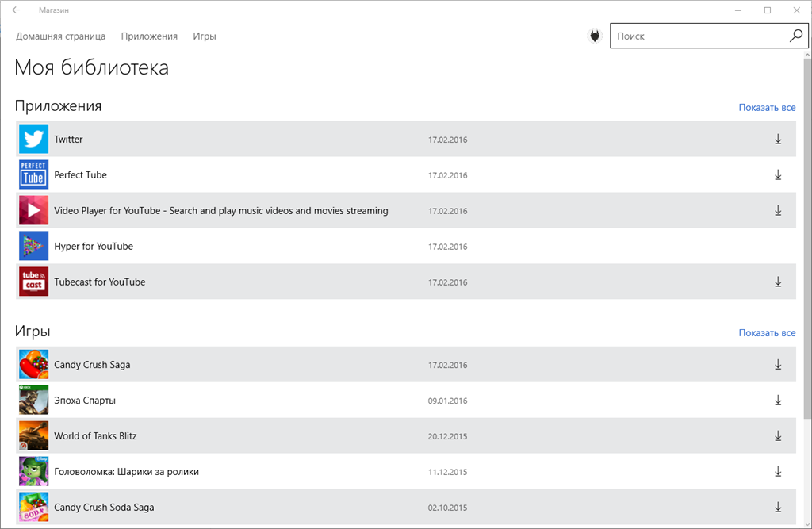Download Головоломка: Шарики за ролики
The image size is (812, 529).
(778, 471)
